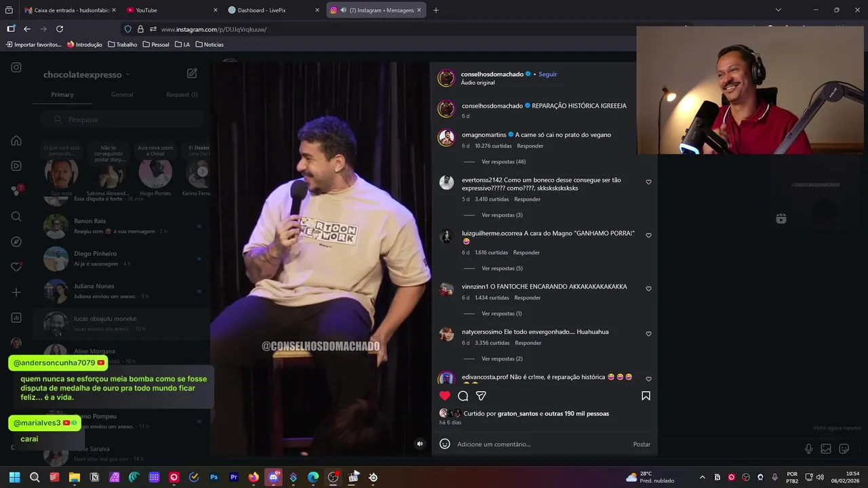Open Photoshop from the taskbar
Viewport: 868px width, 488px height.
click(214, 477)
